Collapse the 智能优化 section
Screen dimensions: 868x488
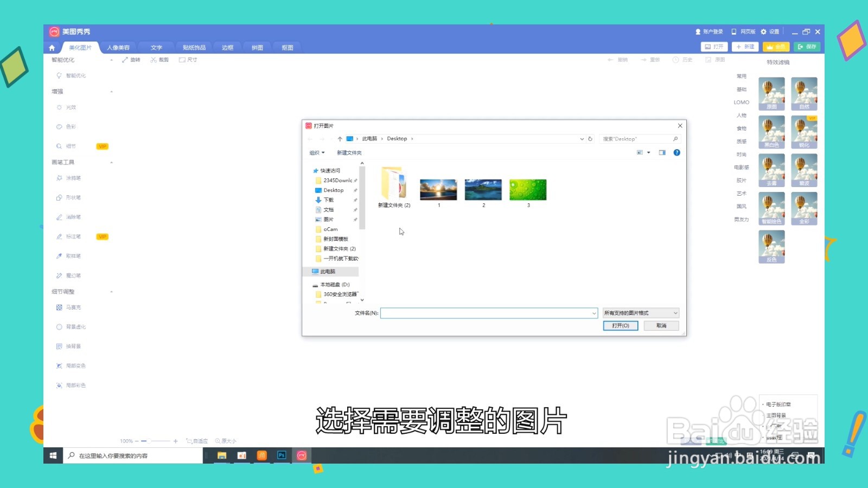pos(112,60)
